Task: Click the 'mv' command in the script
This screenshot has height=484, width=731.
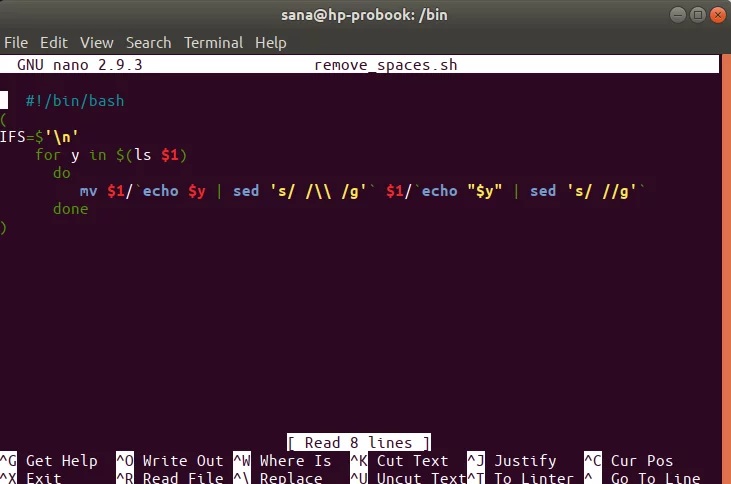Action: point(89,191)
